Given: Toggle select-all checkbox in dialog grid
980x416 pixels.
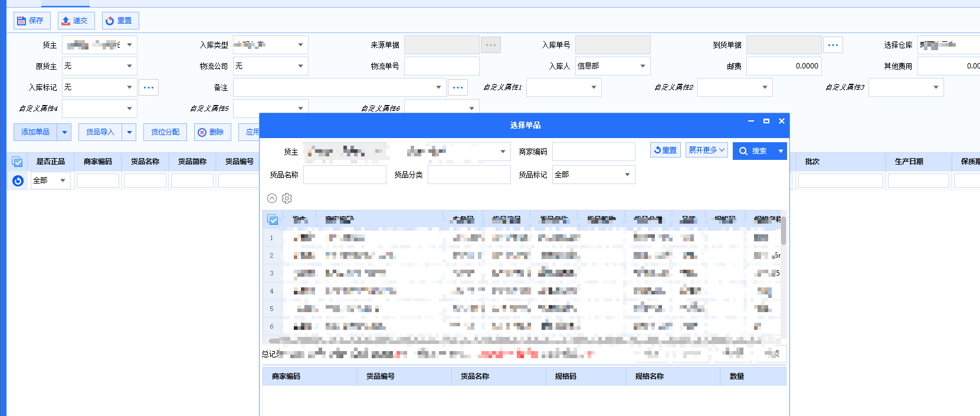Looking at the screenshot, I should tap(273, 220).
